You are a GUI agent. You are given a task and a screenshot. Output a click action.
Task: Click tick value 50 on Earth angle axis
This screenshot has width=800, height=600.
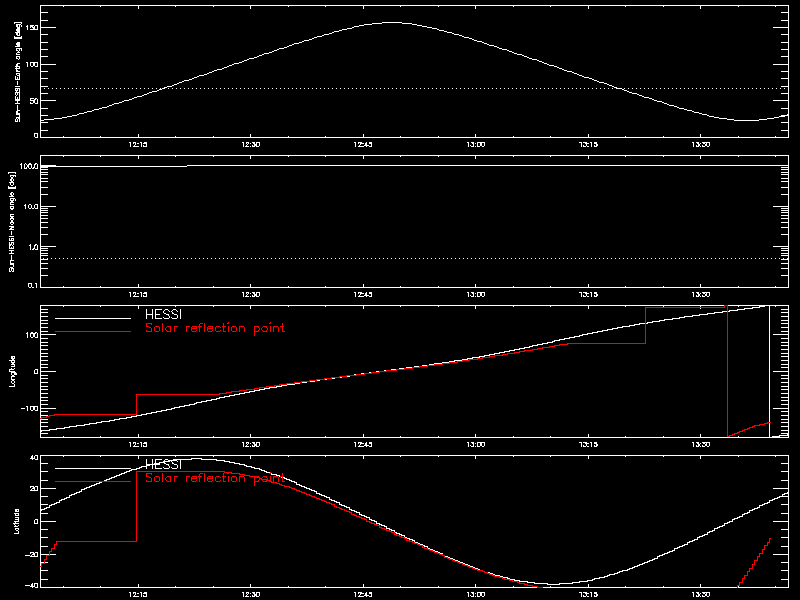pos(34,101)
